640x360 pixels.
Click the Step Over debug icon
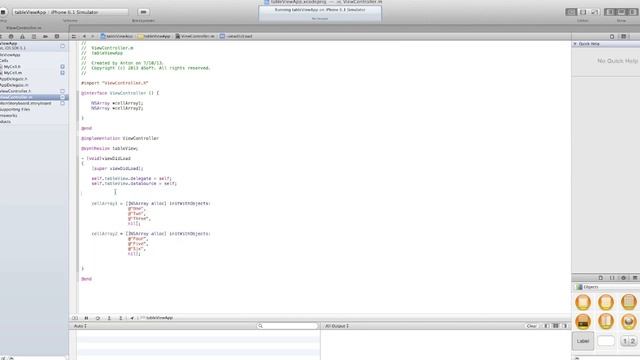[x=98, y=318]
